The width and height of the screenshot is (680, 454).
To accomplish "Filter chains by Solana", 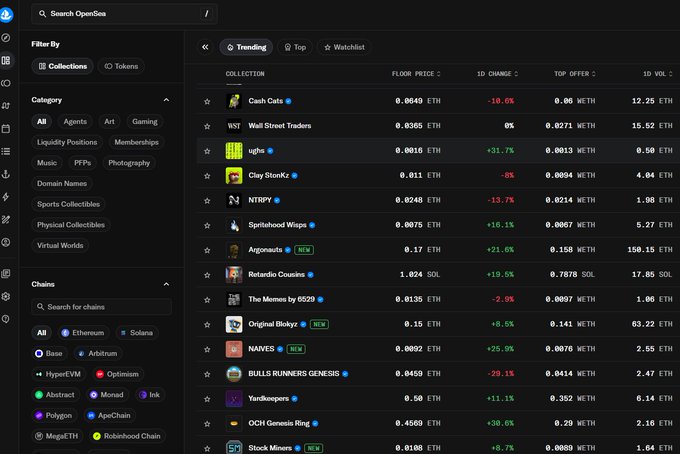I will coord(137,333).
